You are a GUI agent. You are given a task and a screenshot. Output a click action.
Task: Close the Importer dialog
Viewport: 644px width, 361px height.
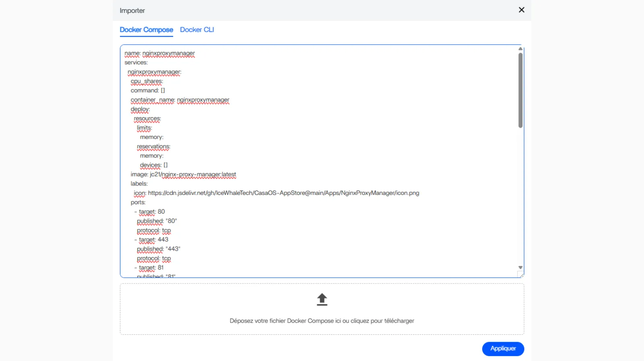(521, 10)
